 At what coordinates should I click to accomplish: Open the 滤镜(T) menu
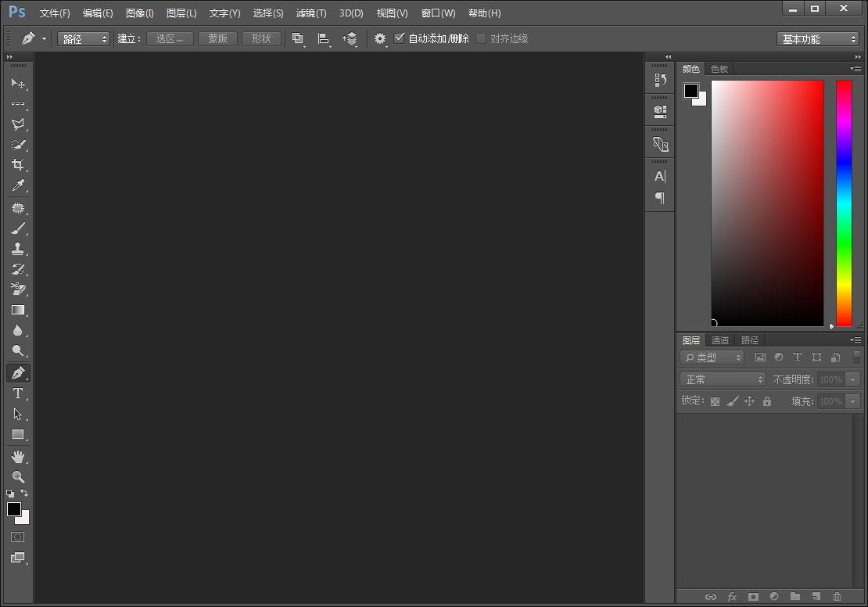311,13
